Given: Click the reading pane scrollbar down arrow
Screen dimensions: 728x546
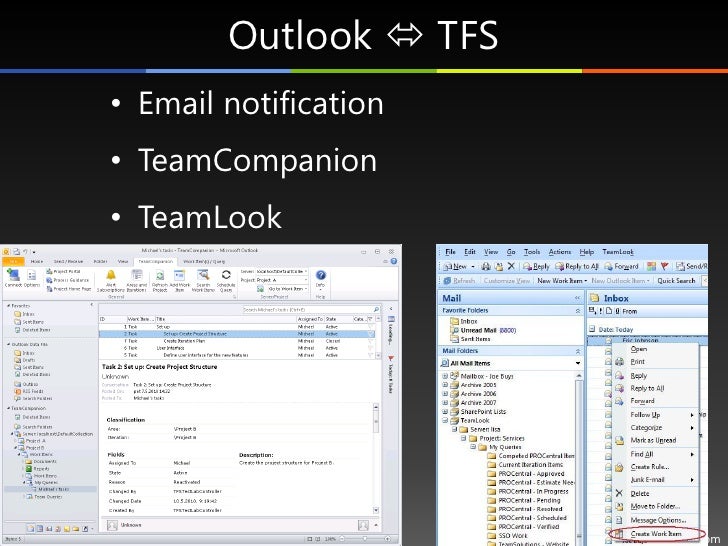Looking at the screenshot, I should point(376,510).
